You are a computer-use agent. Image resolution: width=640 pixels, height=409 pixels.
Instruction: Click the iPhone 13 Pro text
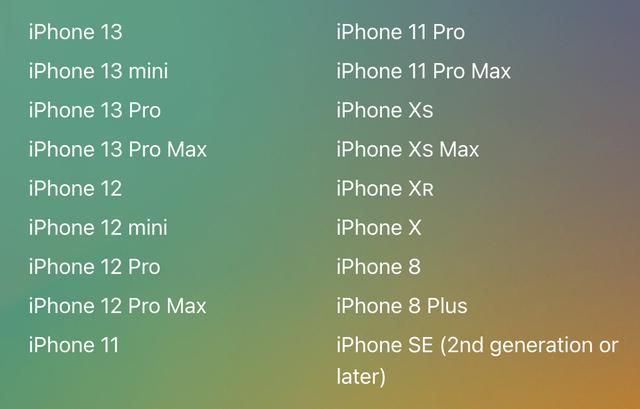point(95,111)
